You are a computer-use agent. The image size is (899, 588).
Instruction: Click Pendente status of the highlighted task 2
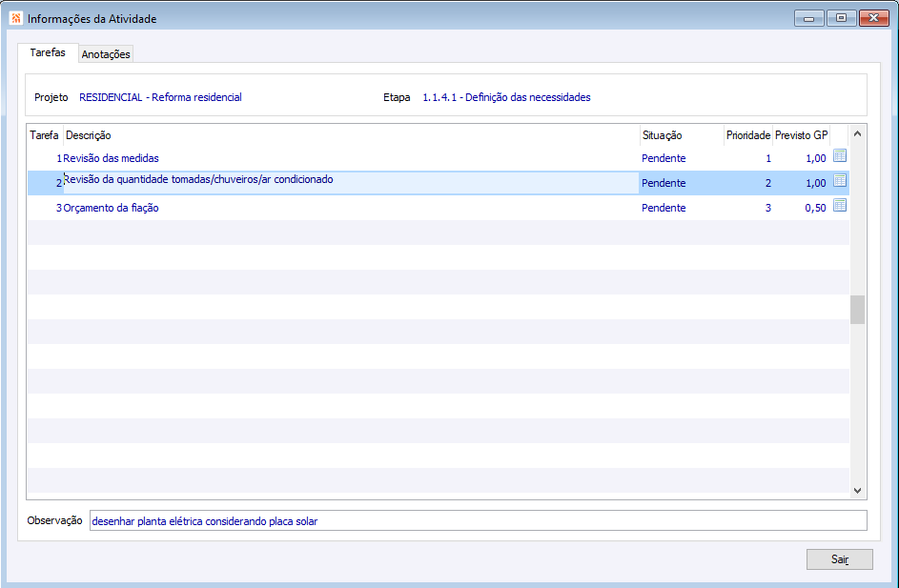coord(664,183)
